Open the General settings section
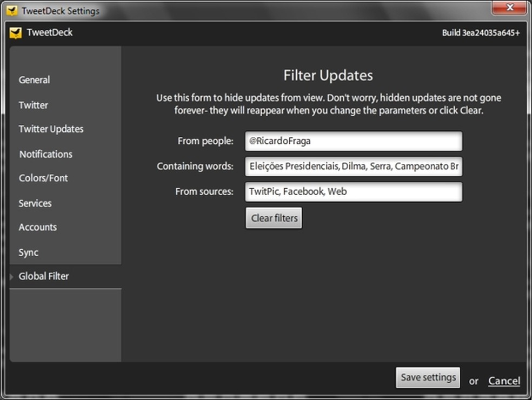 [34, 79]
